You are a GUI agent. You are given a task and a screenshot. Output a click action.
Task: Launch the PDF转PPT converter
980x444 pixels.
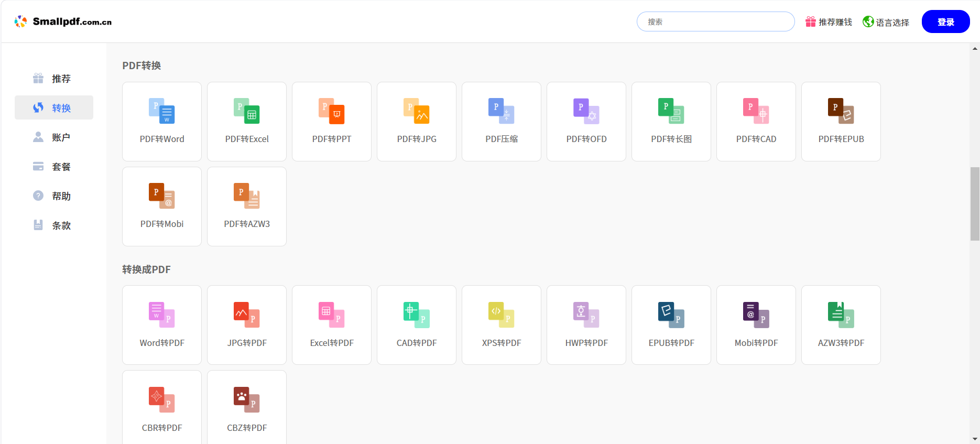[331, 111]
